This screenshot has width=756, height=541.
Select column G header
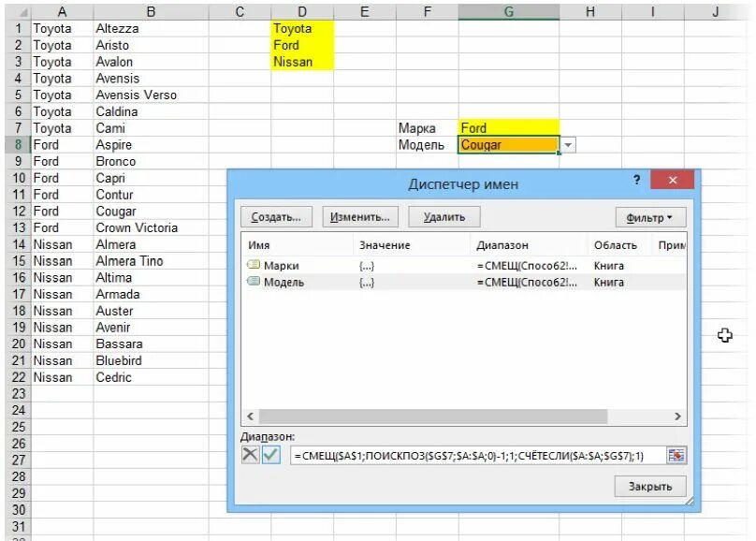509,12
